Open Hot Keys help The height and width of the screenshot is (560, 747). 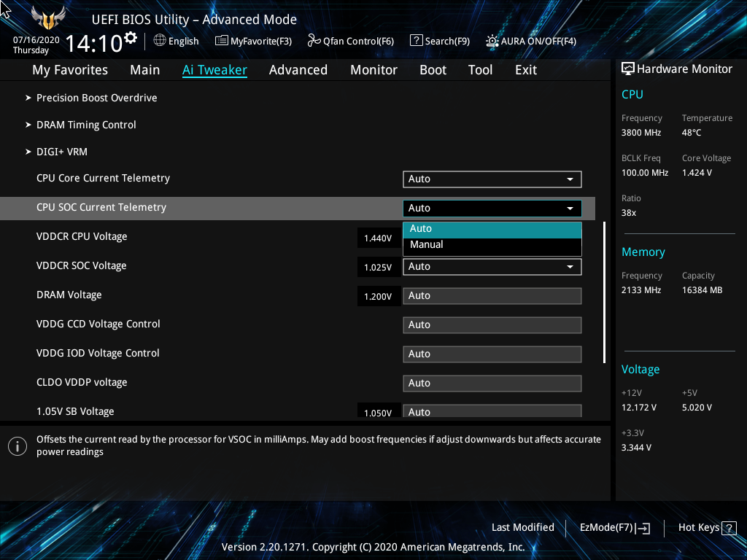point(698,528)
